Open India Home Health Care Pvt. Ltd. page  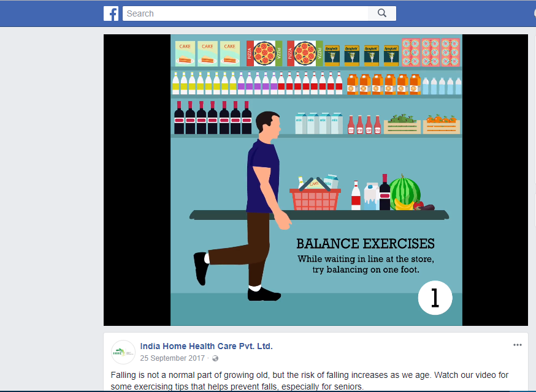click(x=206, y=346)
